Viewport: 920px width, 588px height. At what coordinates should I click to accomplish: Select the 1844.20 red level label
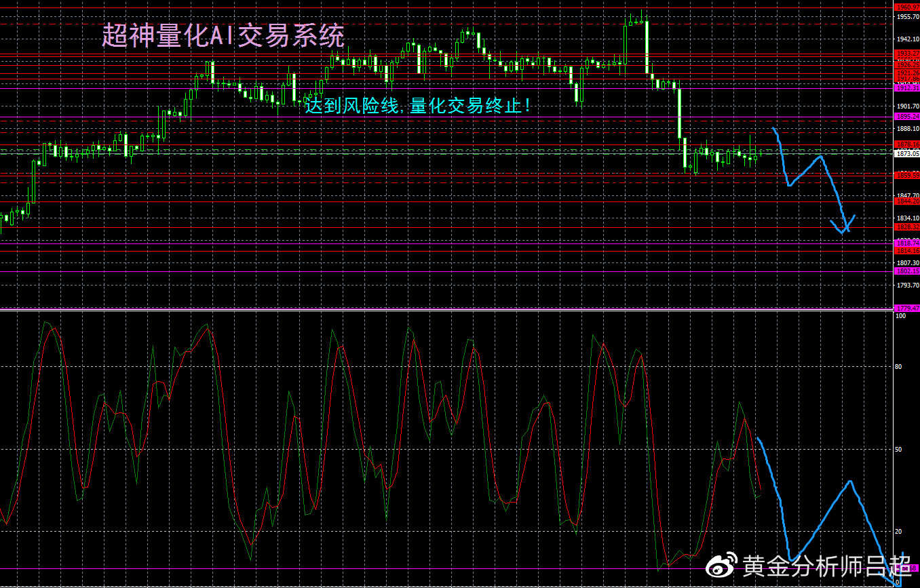point(907,201)
